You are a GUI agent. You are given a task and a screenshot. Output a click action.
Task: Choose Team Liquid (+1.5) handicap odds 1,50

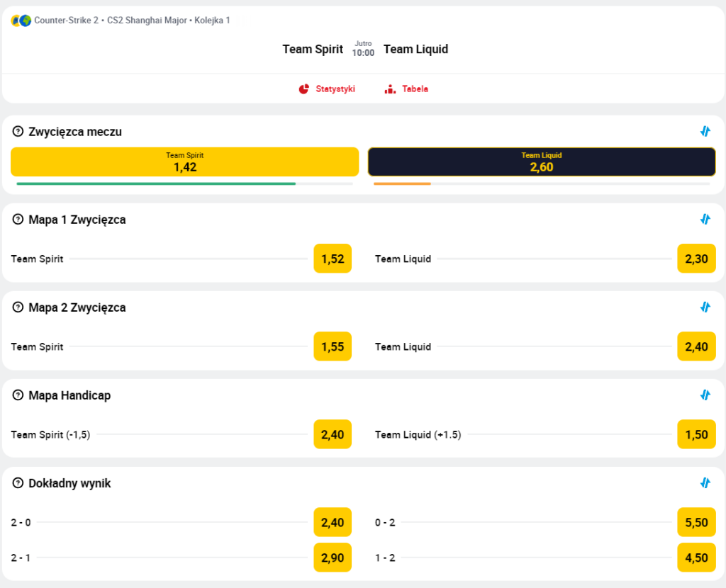tap(696, 434)
